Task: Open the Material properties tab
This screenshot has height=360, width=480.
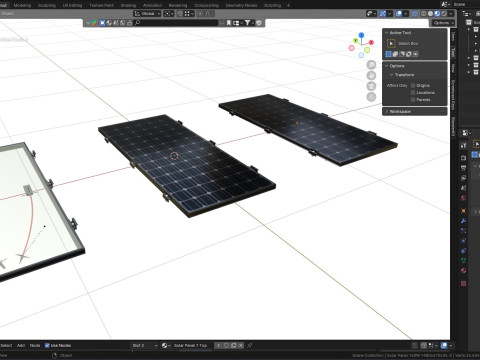Action: 463,271
